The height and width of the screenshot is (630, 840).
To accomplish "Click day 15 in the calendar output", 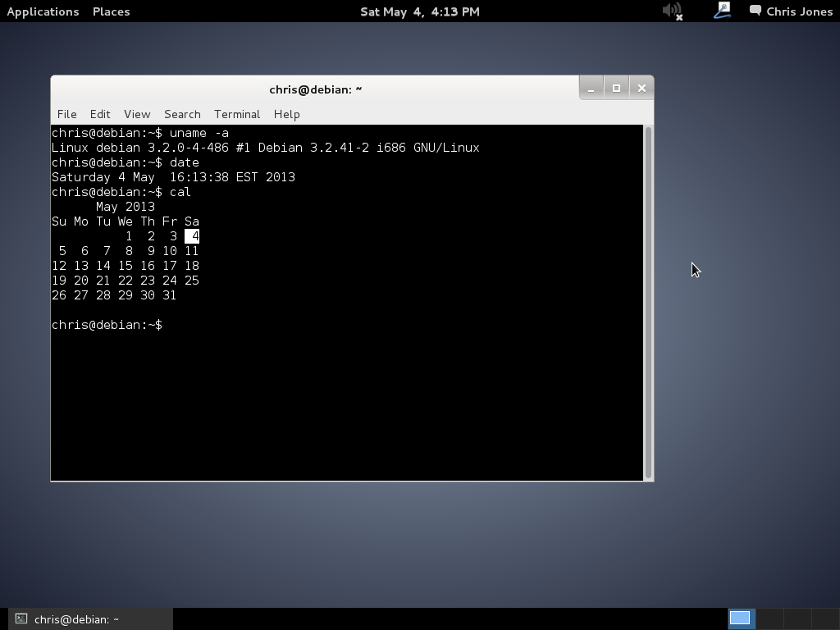I will click(126, 266).
